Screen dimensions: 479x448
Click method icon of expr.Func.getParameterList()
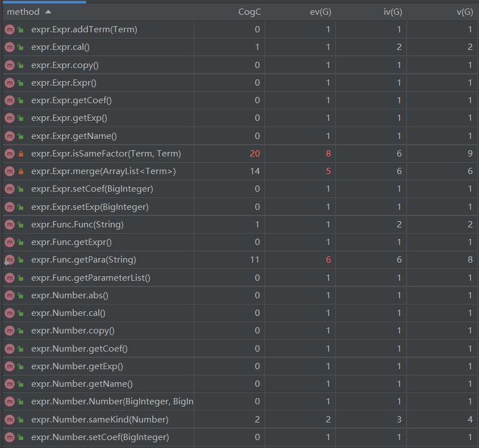10,278
